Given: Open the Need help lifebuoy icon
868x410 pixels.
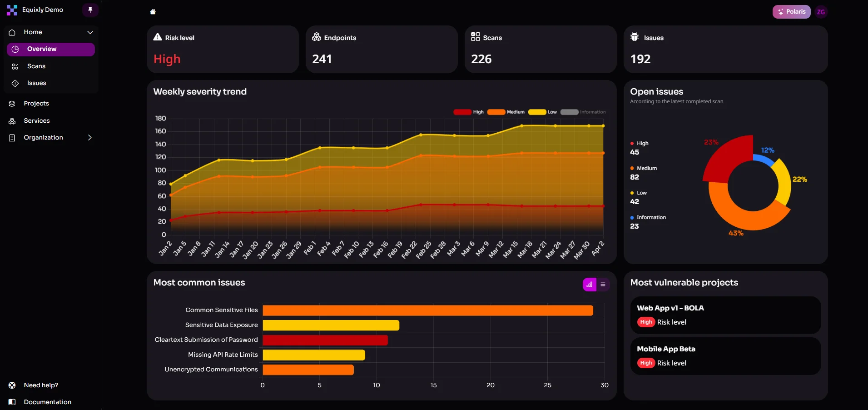Looking at the screenshot, I should tap(11, 385).
